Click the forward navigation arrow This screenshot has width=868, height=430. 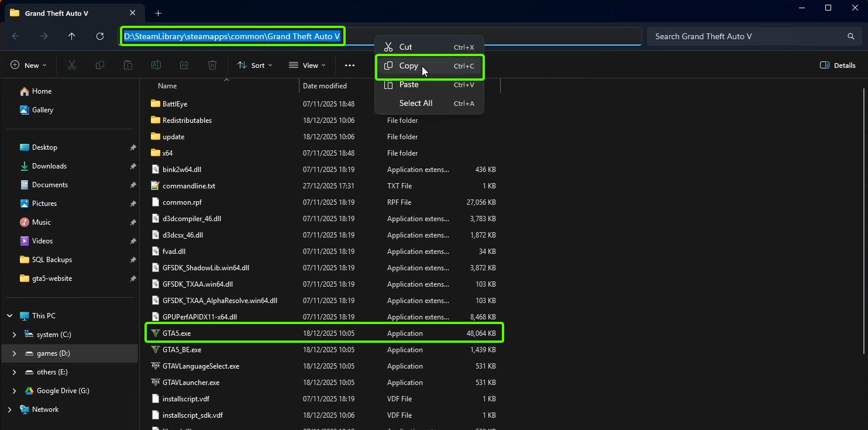44,36
